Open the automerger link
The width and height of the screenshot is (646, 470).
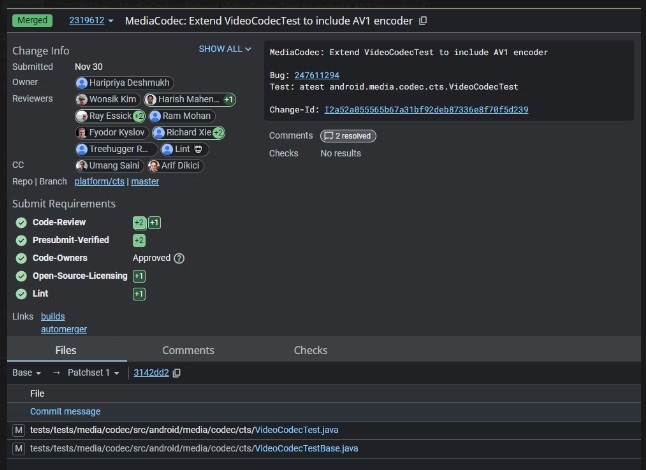pyautogui.click(x=64, y=329)
